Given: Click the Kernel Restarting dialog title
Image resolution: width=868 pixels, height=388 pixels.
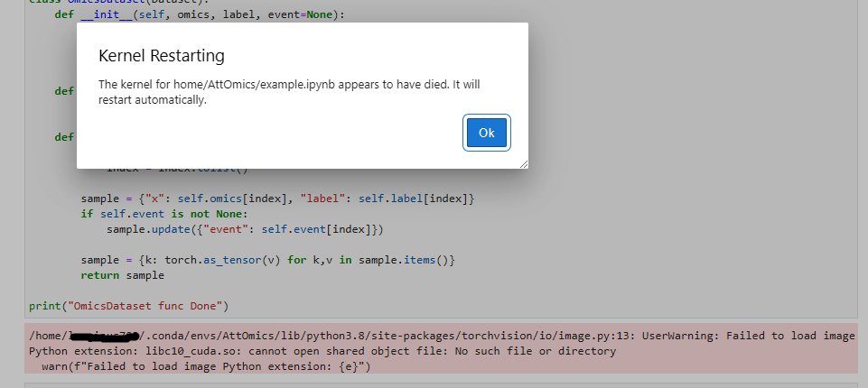Looking at the screenshot, I should pyautogui.click(x=162, y=56).
